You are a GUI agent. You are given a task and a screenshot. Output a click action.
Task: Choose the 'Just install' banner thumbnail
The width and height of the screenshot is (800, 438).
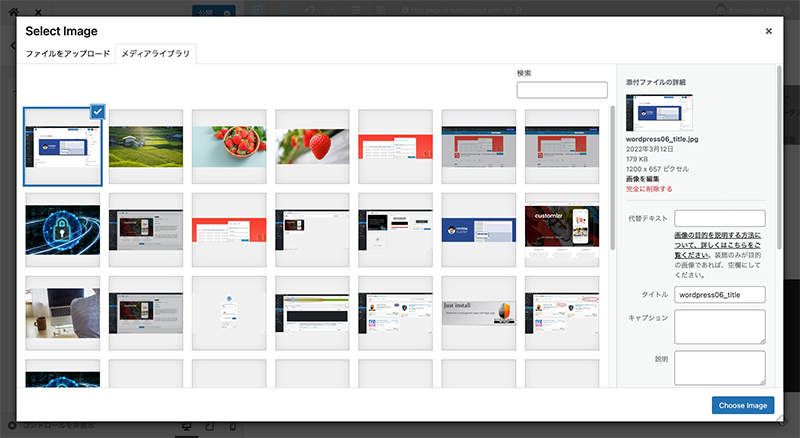tap(478, 313)
